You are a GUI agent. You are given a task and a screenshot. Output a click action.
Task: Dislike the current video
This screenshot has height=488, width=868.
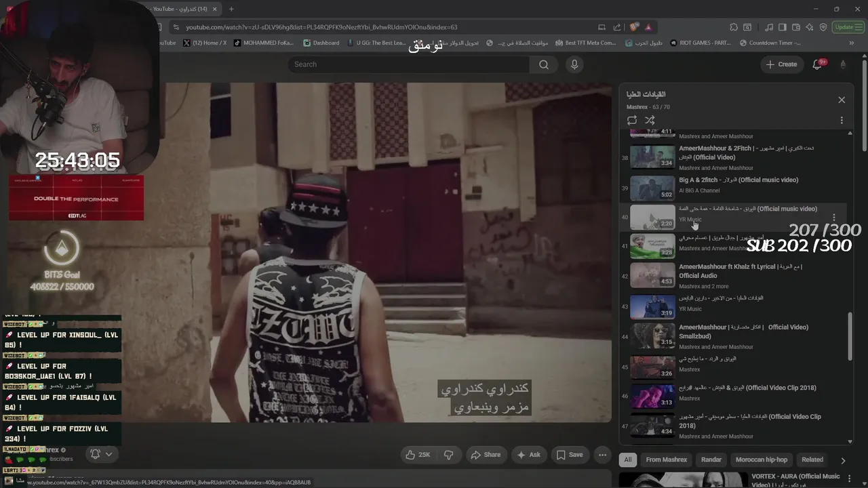449,455
